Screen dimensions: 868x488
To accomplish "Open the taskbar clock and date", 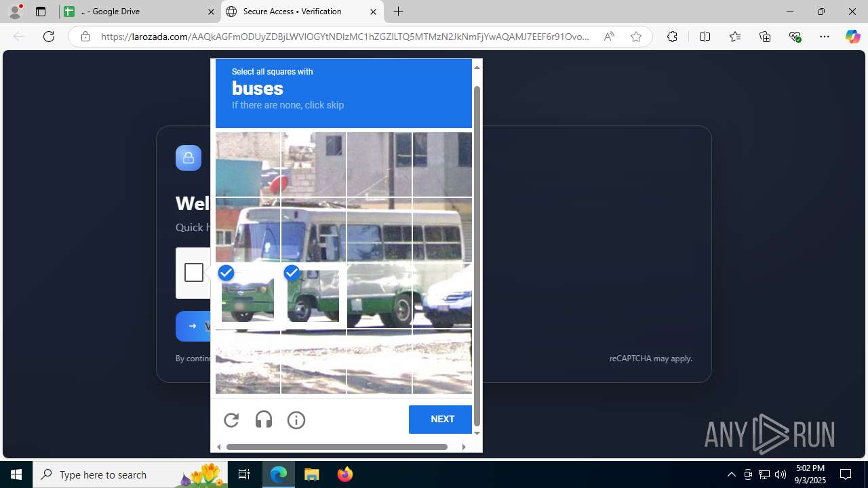I will (810, 474).
